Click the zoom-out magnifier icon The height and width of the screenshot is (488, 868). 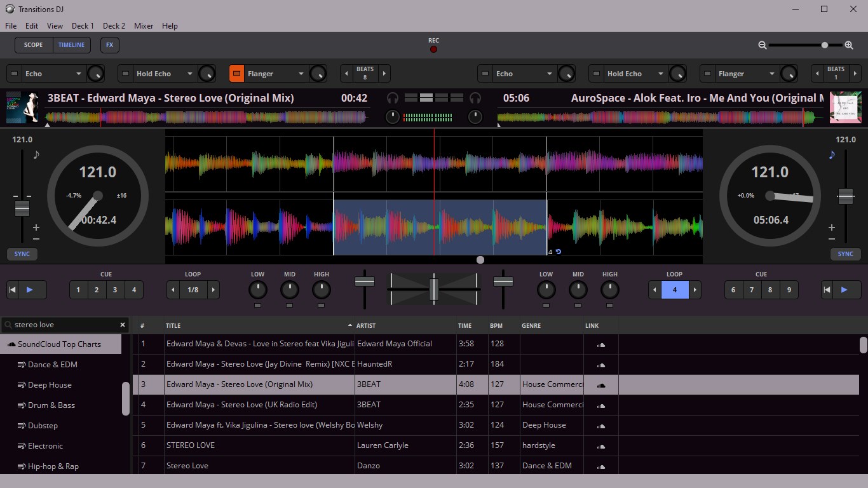[762, 45]
